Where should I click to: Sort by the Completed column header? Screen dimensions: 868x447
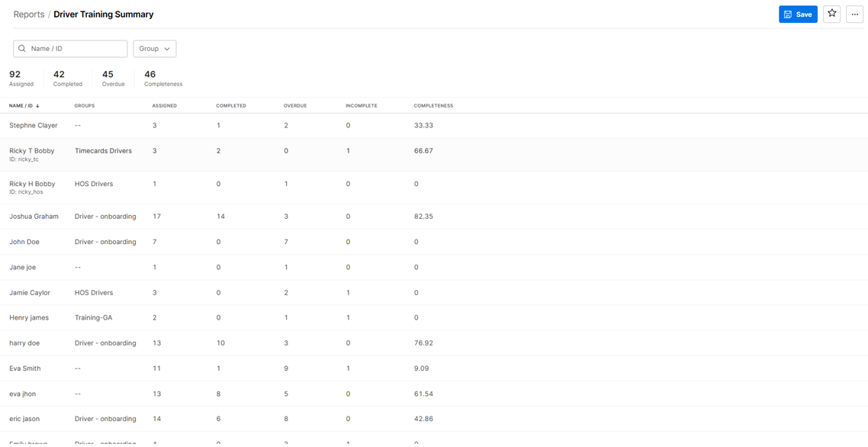click(x=230, y=106)
